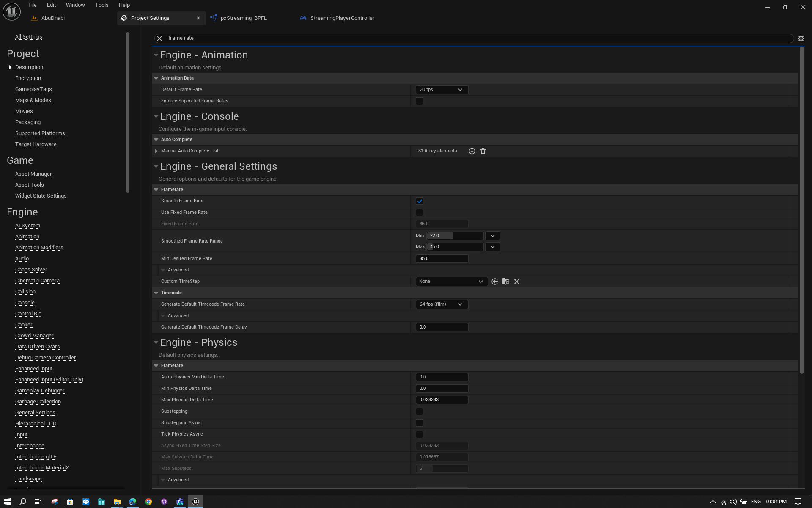Viewport: 812px width, 508px height.
Task: Open Microsoft Store from the taskbar
Action: tap(70, 502)
